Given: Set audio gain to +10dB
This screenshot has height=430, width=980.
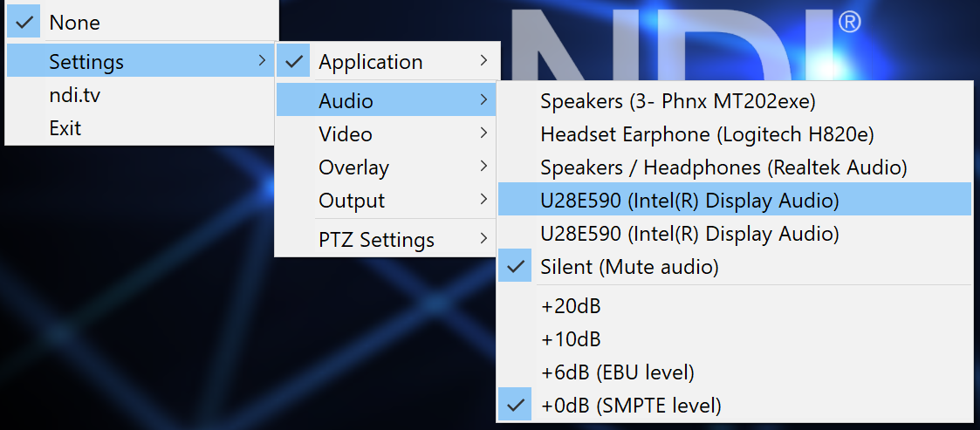Looking at the screenshot, I should 735,339.
